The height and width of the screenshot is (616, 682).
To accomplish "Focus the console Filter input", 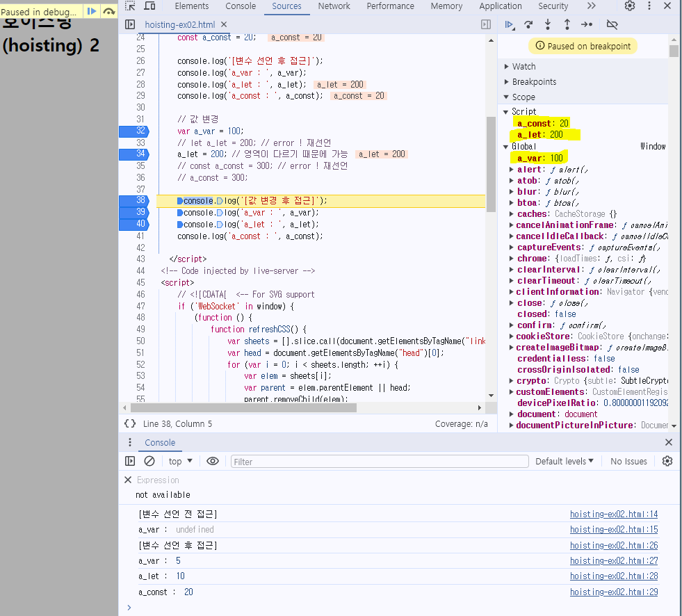I will pos(380,462).
